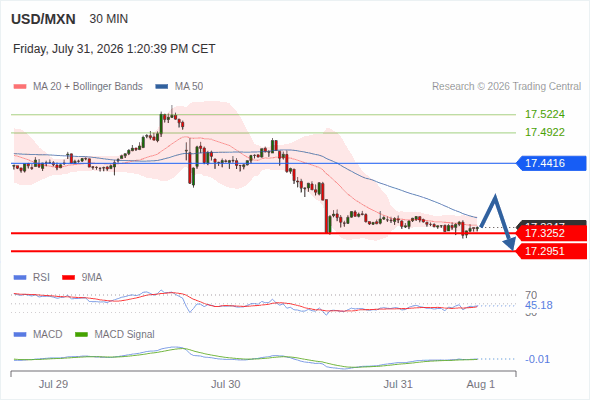The width and height of the screenshot is (590, 400).
Task: Click the Jul 29 time axis marker
Action: click(53, 384)
